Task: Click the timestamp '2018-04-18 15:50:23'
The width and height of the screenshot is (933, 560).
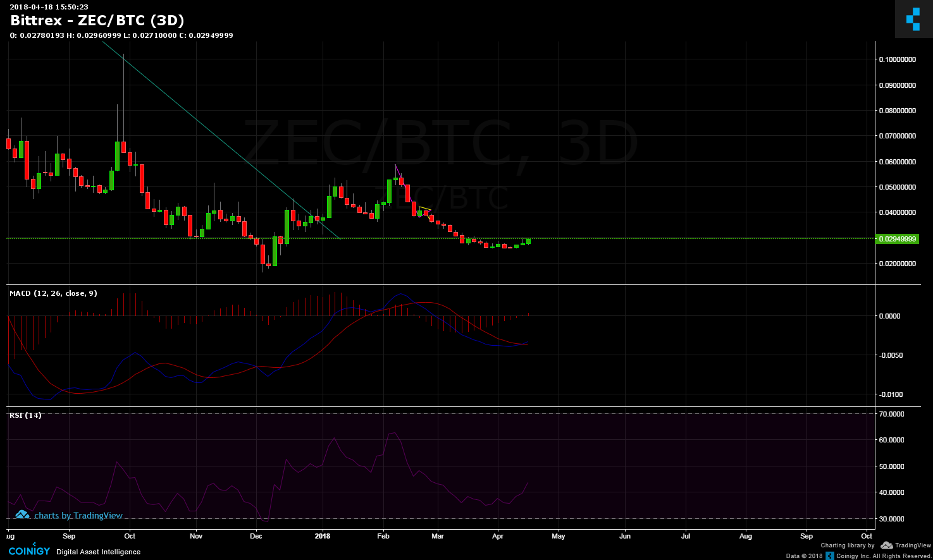Action: click(x=49, y=7)
